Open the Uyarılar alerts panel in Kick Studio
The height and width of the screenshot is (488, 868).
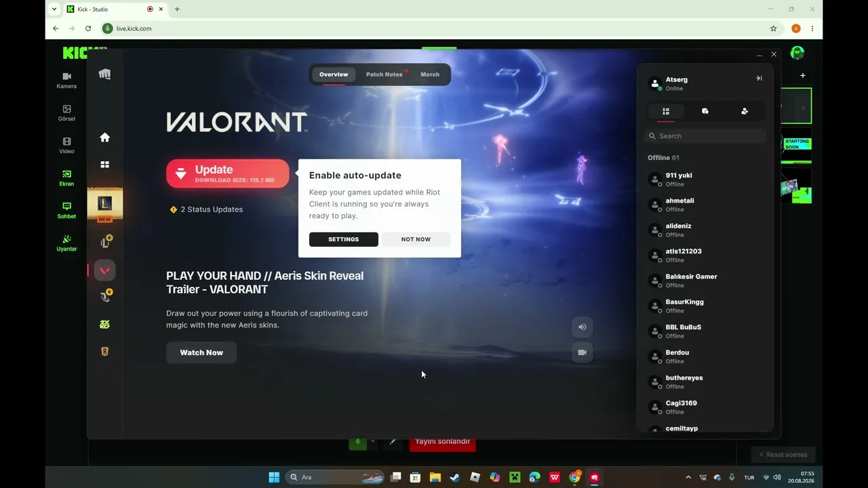[66, 243]
